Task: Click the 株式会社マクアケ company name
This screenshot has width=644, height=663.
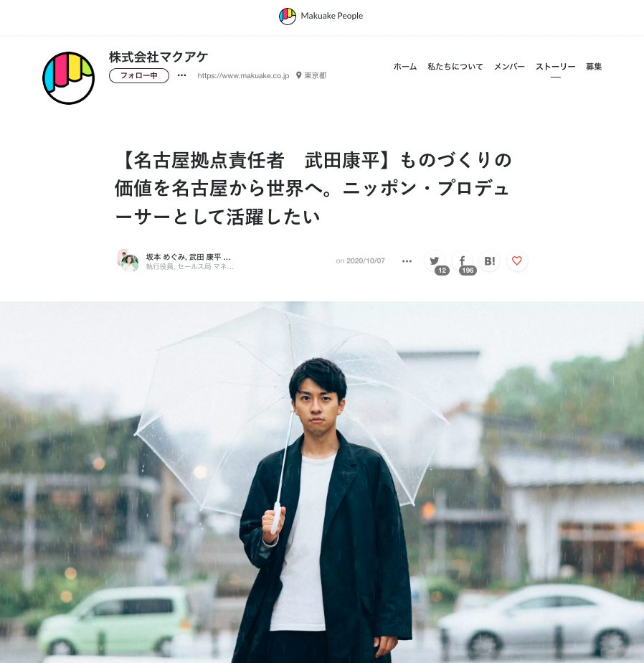Action: pos(158,57)
